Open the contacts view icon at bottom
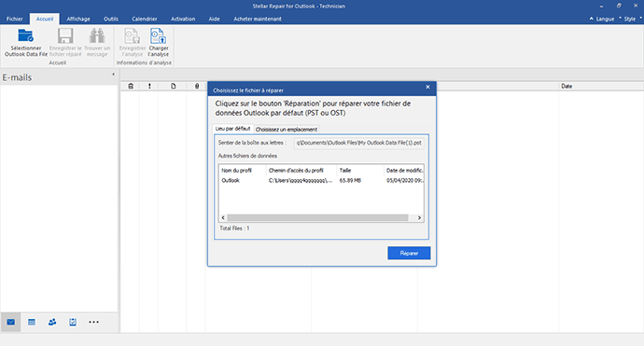The height and width of the screenshot is (346, 644). click(52, 322)
